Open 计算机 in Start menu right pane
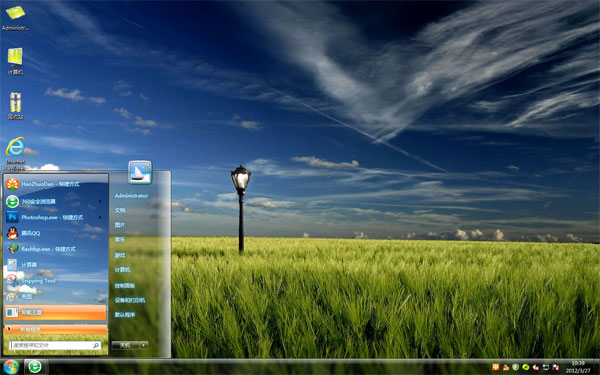Screen dimensions: 600x375 [x=122, y=269]
